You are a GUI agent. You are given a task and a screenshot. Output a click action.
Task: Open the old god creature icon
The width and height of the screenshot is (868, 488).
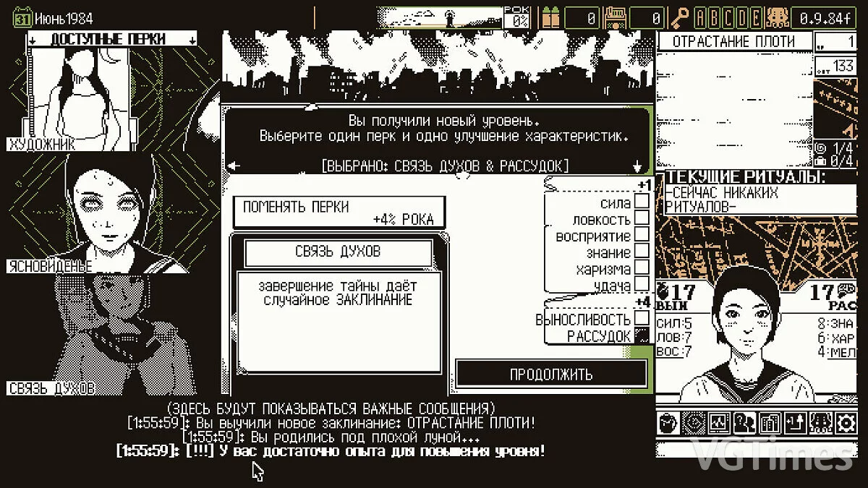(820, 422)
